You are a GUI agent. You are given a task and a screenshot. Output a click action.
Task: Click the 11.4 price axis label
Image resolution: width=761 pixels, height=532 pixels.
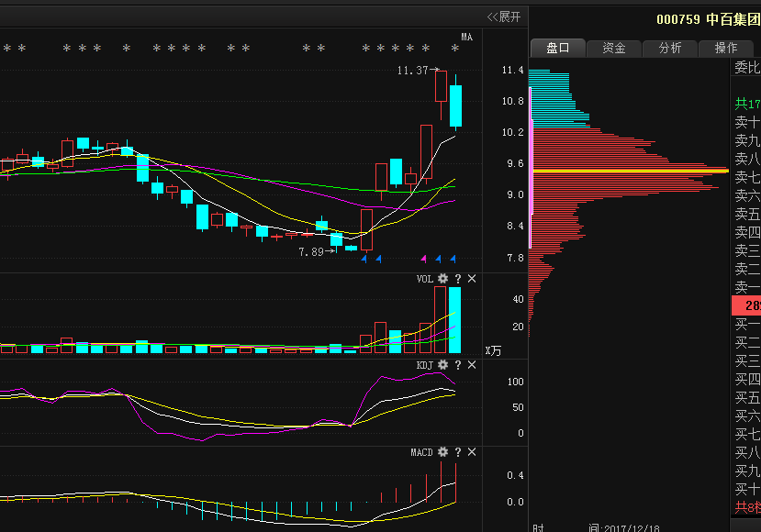pyautogui.click(x=513, y=71)
